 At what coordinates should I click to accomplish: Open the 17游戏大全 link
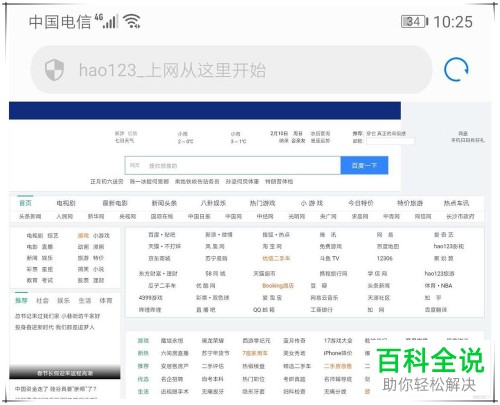tap(338, 341)
